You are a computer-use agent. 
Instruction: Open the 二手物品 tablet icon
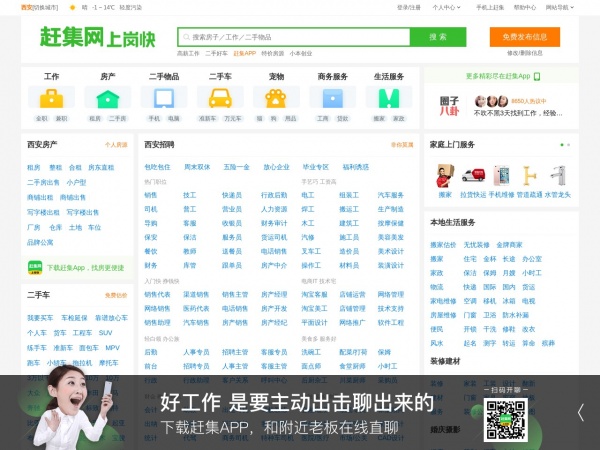coord(164,98)
